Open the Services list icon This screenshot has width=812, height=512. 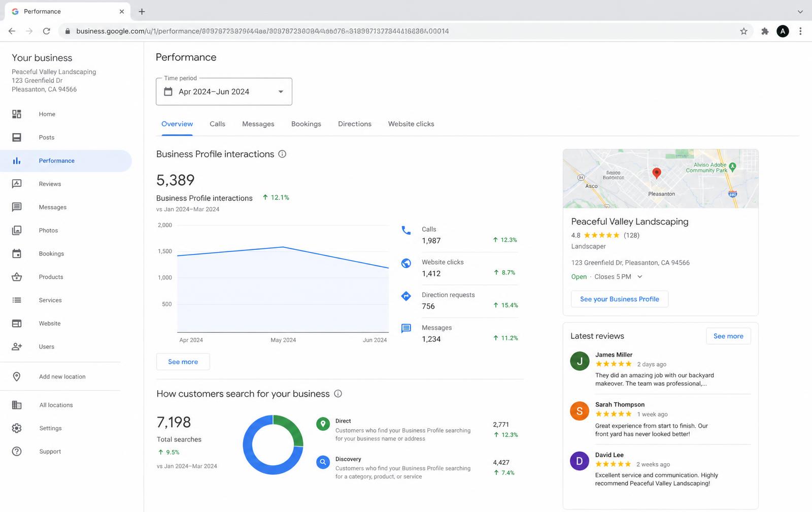pos(17,300)
